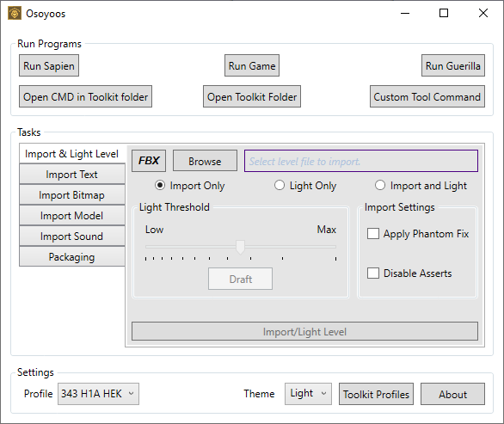Open the Packaging tab

pyautogui.click(x=72, y=257)
